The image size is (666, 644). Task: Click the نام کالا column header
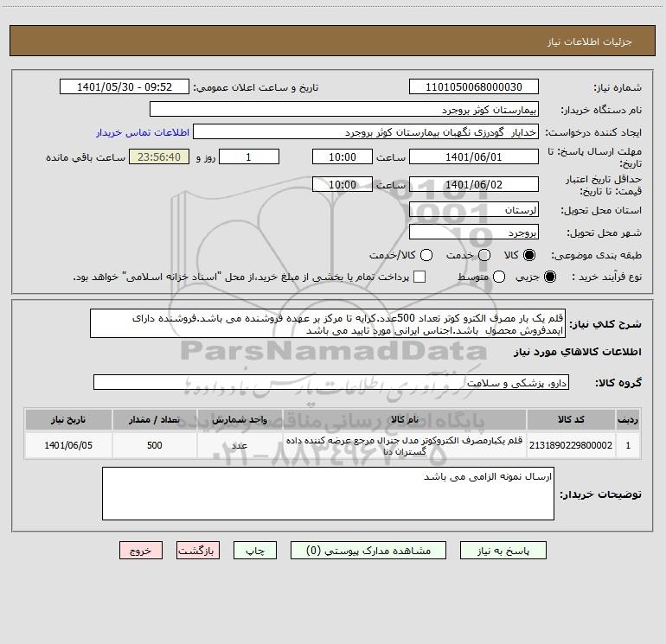point(405,419)
